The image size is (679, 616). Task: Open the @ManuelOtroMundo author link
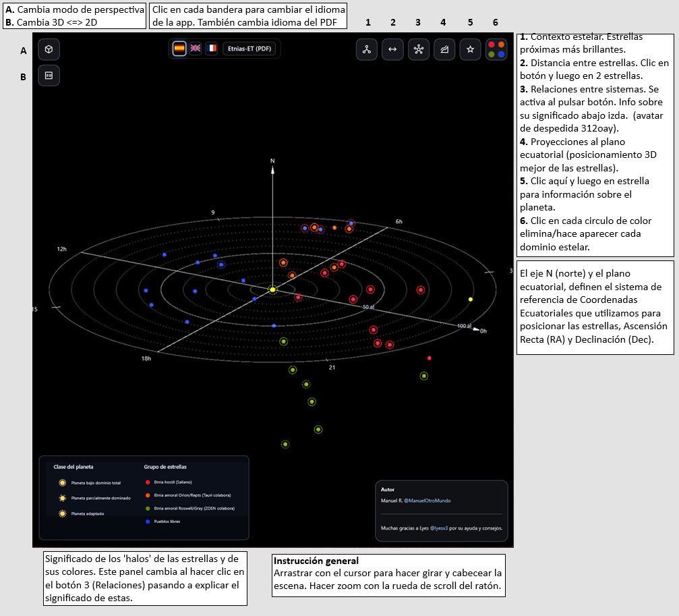point(427,501)
